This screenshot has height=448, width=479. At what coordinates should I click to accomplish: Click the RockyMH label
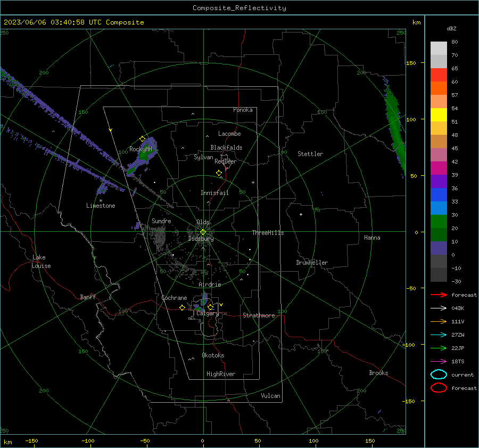141,149
